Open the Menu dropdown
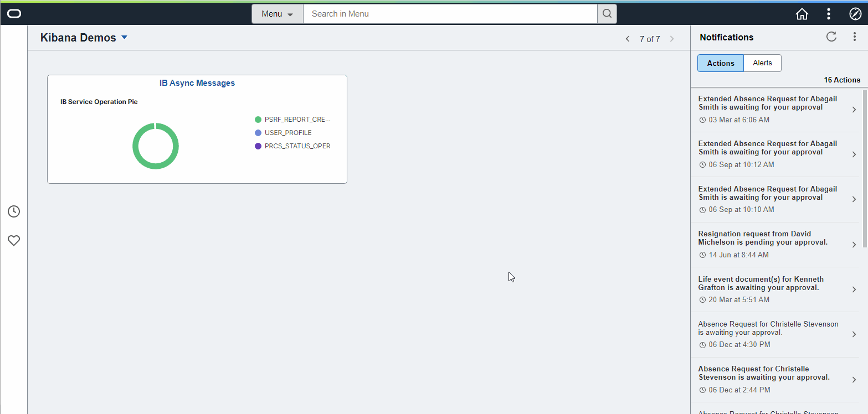The image size is (868, 414). 278,14
